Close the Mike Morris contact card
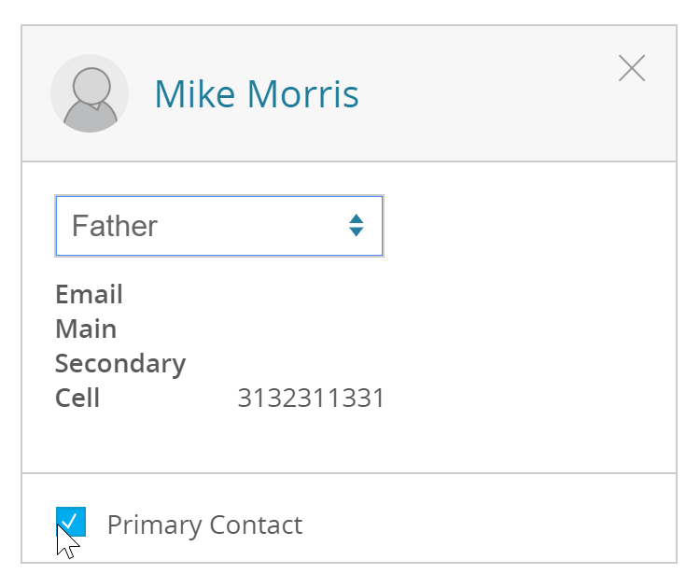 (632, 68)
